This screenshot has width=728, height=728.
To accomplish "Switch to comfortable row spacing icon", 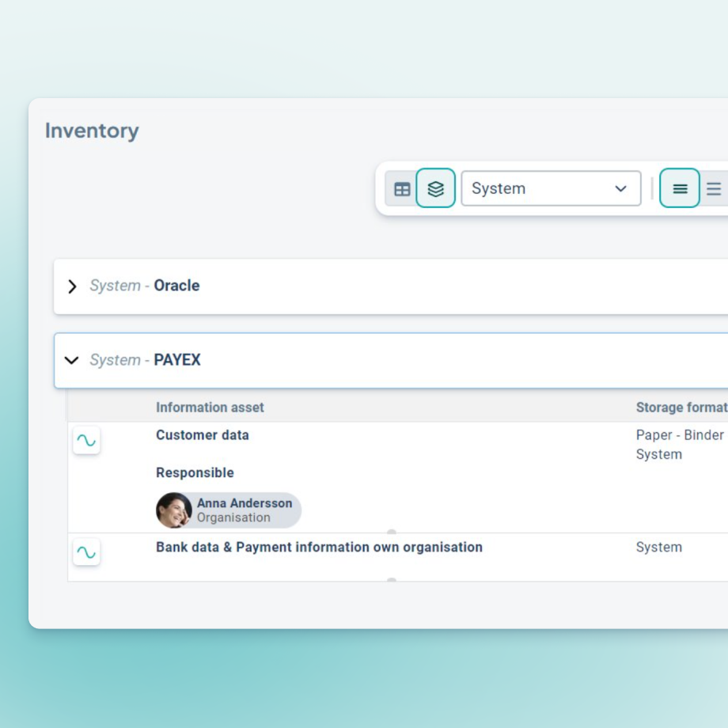I will (x=714, y=189).
